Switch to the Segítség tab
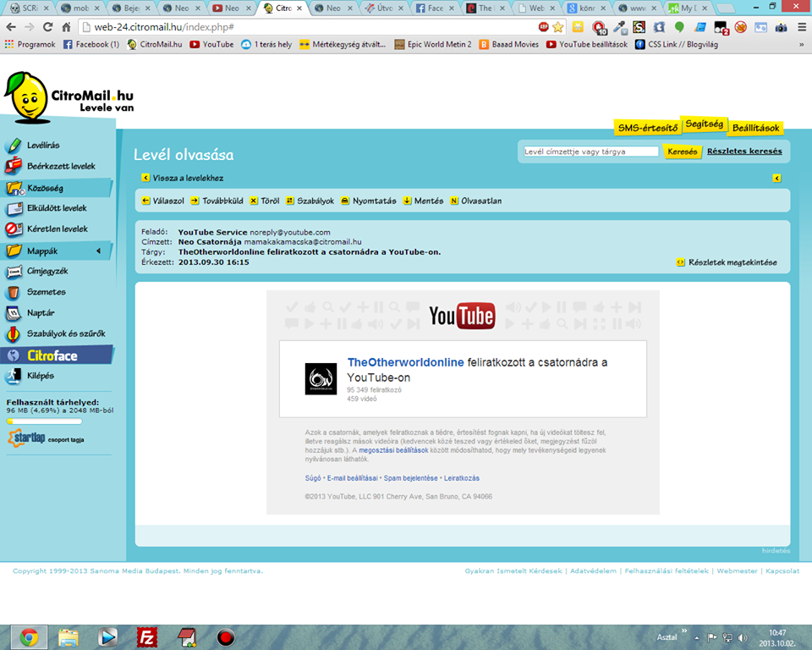The height and width of the screenshot is (650, 812). point(705,124)
